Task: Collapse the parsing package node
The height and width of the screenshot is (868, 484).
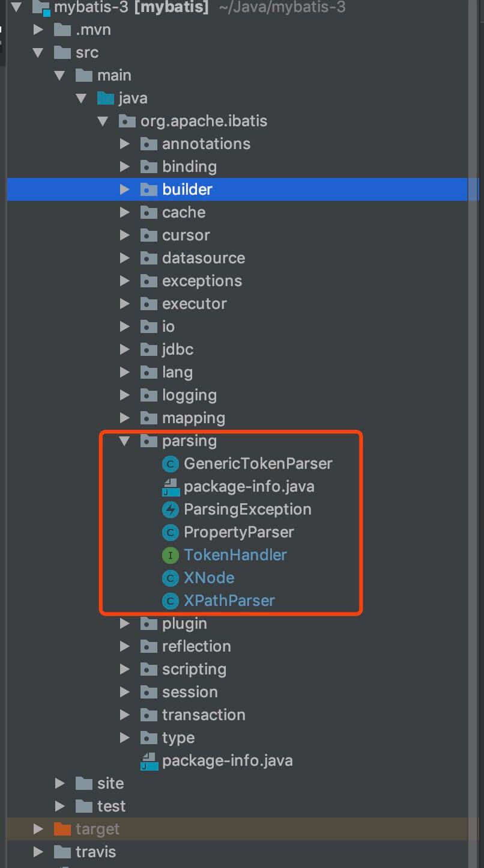Action: (x=124, y=441)
